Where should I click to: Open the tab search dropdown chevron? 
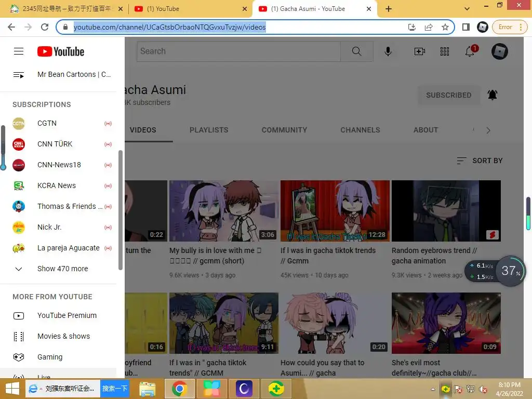pyautogui.click(x=467, y=9)
